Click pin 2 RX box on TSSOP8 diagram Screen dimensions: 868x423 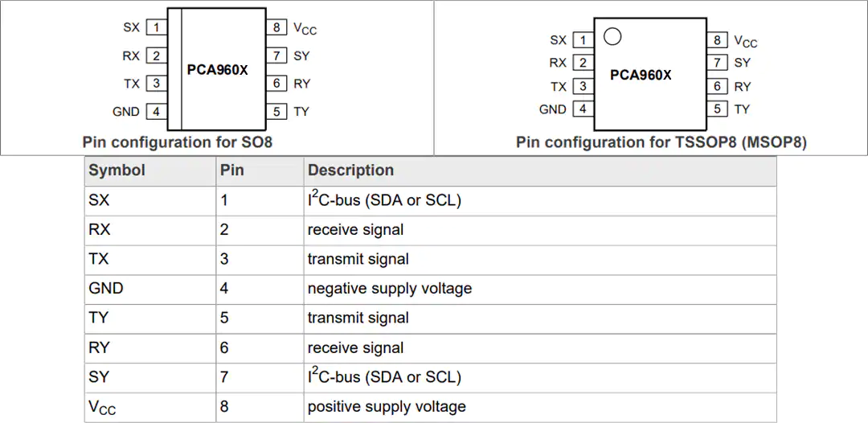tap(583, 63)
